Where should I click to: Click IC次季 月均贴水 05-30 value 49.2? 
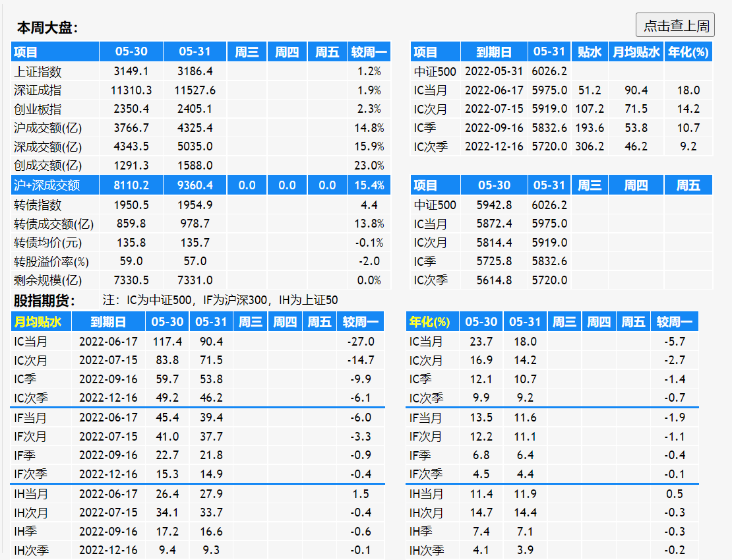coord(167,398)
